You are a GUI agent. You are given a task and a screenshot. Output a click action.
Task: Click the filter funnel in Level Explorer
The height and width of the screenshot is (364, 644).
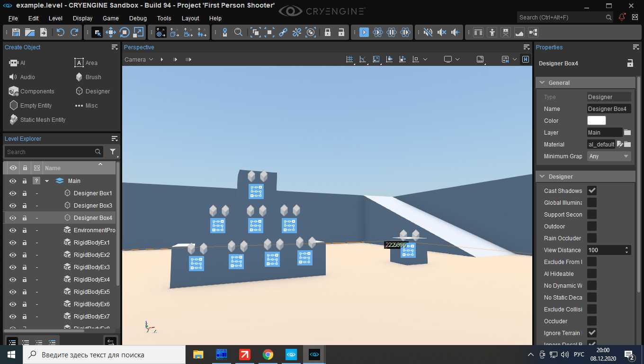(x=113, y=152)
